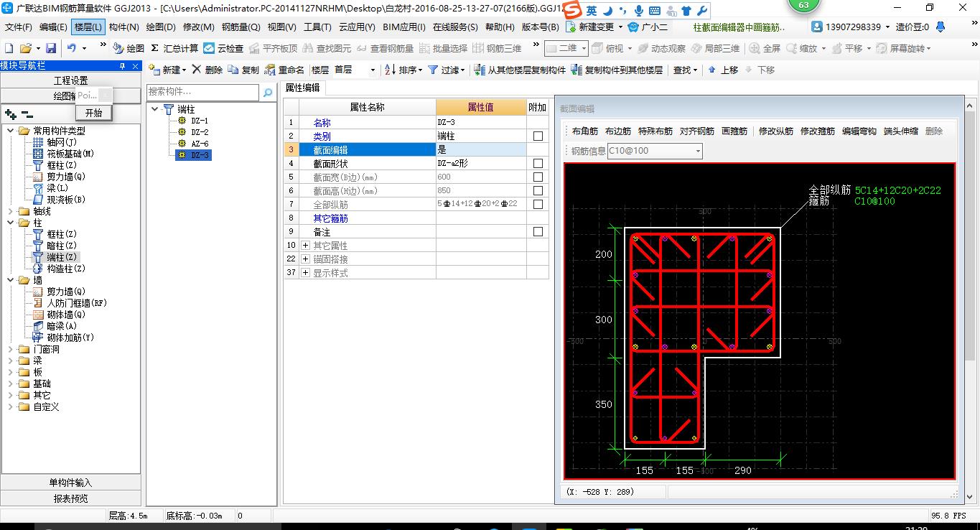
Task: Click Sogou soft keyboard icon
Action: coord(655,11)
